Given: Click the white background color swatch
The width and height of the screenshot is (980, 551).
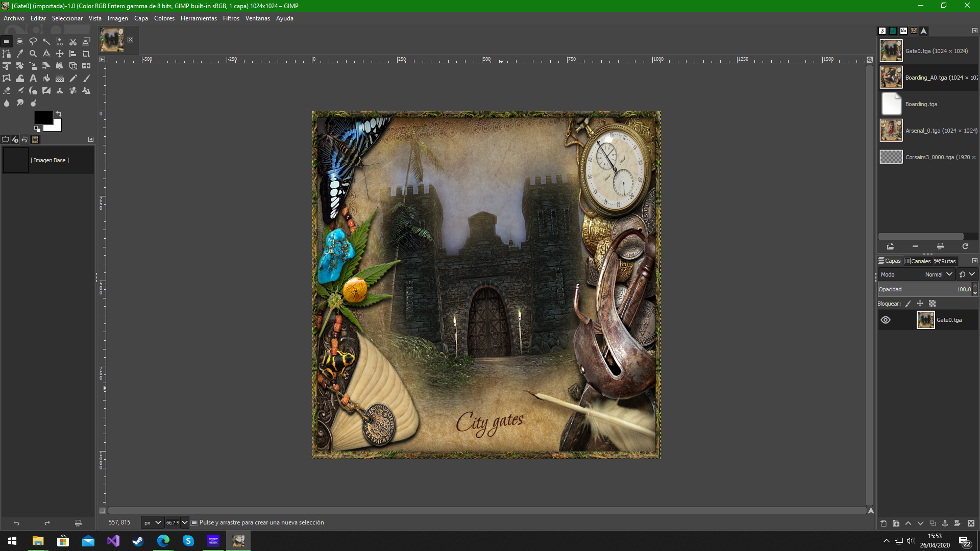Looking at the screenshot, I should (x=56, y=128).
